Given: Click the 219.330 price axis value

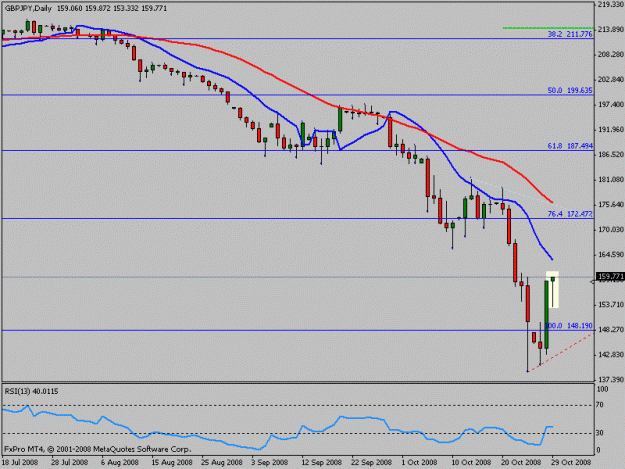Looking at the screenshot, I should 610,4.
